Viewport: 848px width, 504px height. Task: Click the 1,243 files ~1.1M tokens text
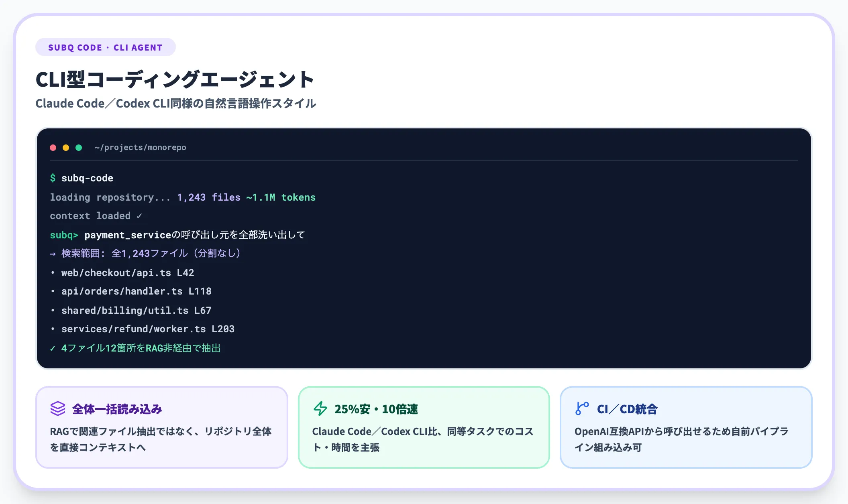246,197
